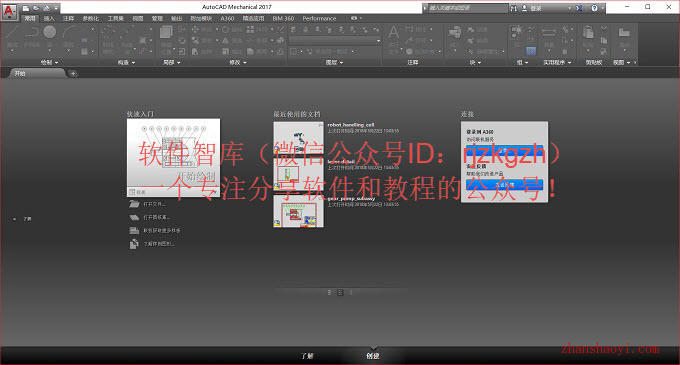Click the Plot quick-access icon
Viewport: 680px width, 365px height.
46,8
